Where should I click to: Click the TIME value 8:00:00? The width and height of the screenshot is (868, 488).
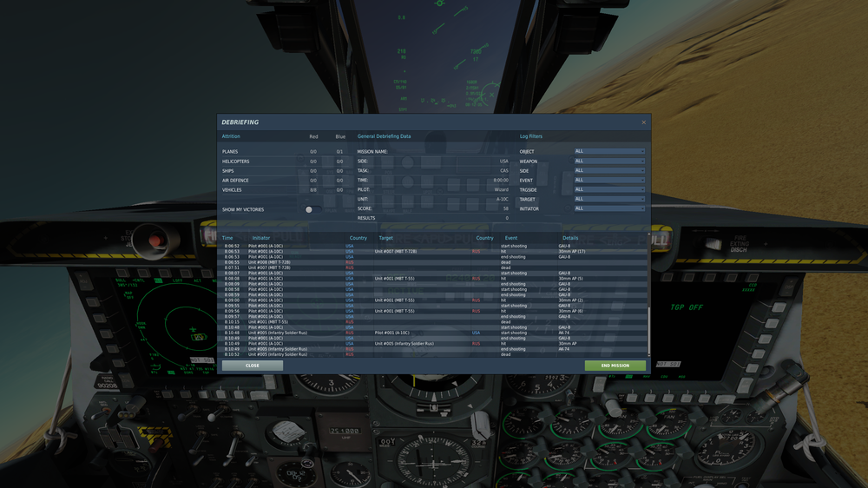(x=501, y=180)
